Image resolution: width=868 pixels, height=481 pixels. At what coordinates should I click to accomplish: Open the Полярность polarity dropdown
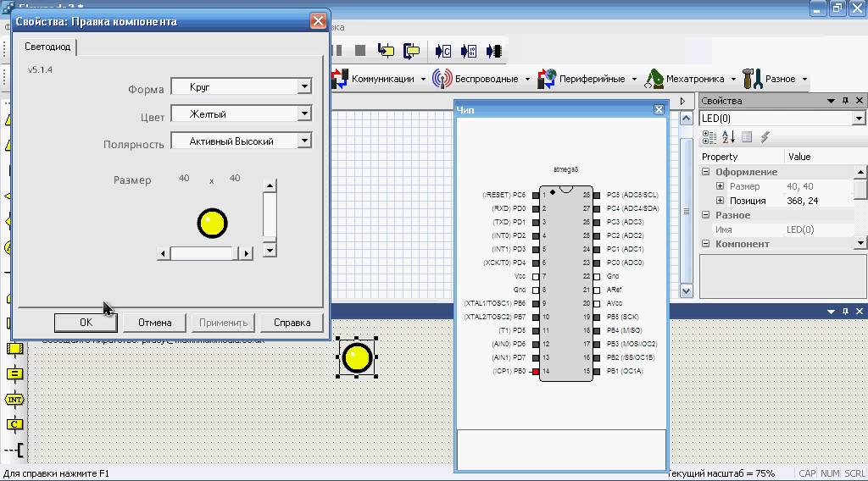click(304, 141)
